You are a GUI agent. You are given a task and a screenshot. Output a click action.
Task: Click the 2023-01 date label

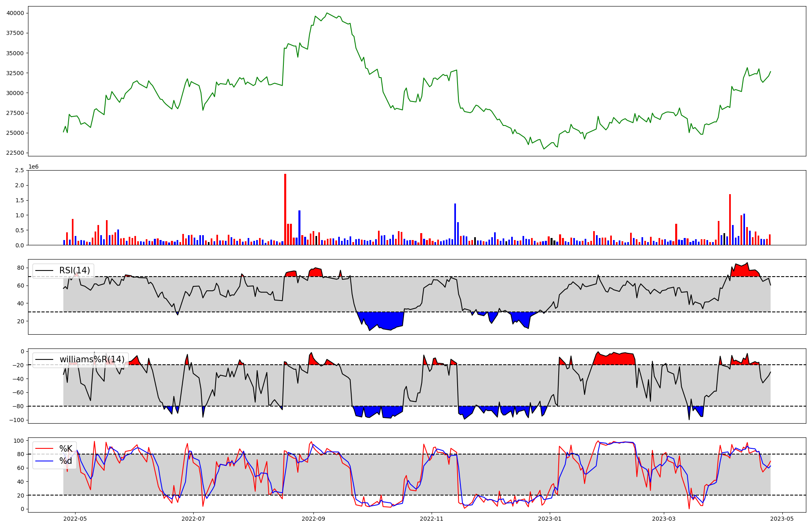[x=550, y=519]
